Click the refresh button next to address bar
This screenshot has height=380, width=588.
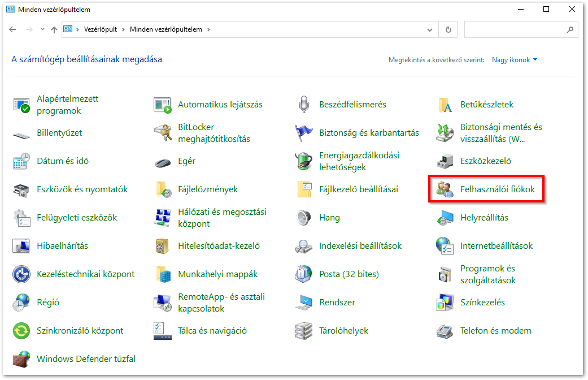click(x=448, y=29)
